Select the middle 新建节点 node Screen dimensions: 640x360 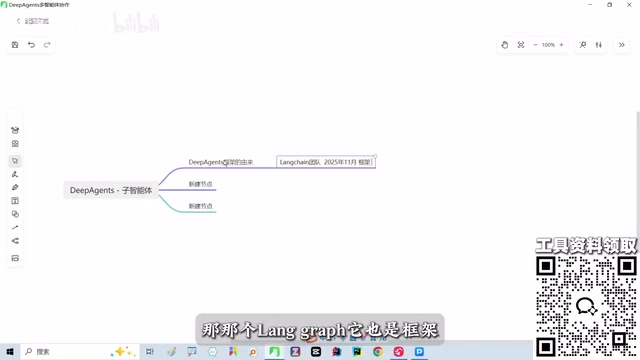click(x=200, y=184)
